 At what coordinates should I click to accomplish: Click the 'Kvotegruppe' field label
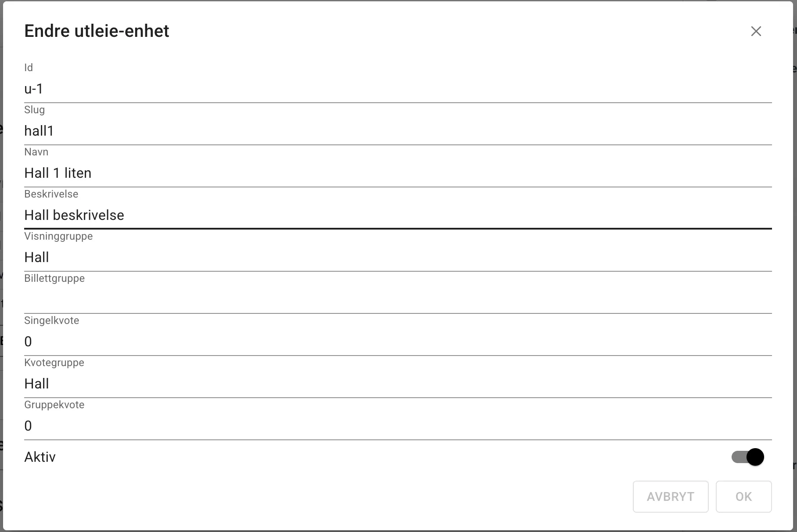54,363
